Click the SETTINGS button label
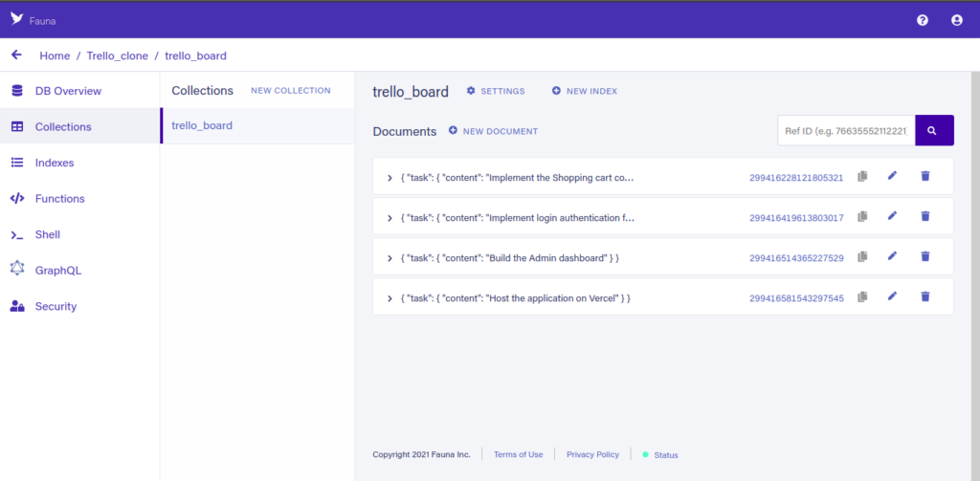The image size is (980, 481). click(502, 91)
